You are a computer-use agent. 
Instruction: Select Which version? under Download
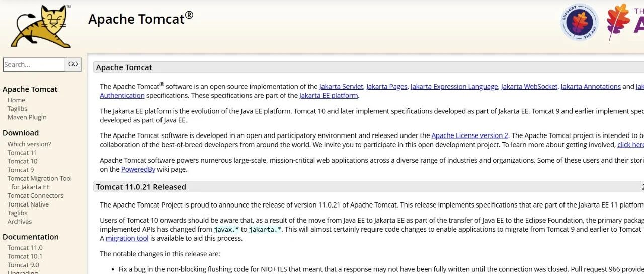pos(29,144)
